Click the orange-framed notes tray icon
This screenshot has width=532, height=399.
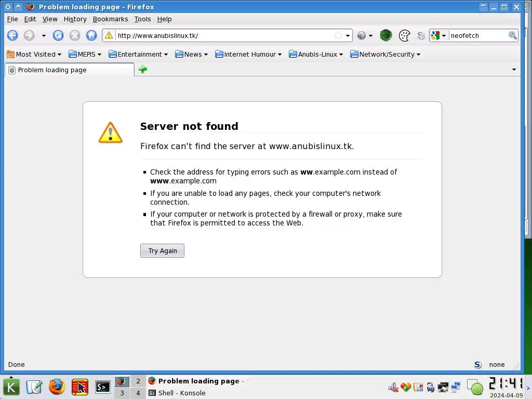418,387
